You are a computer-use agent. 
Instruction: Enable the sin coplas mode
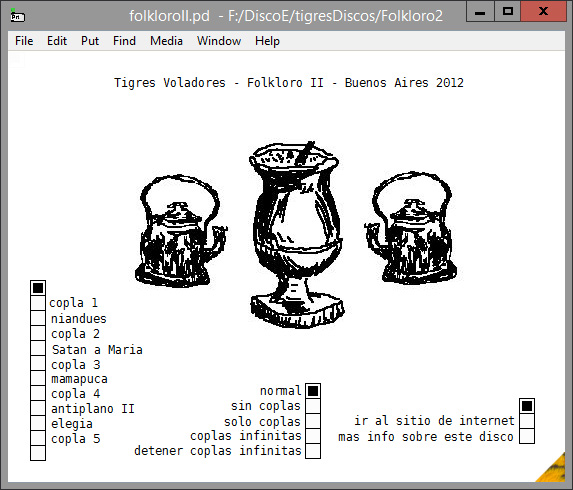click(313, 406)
